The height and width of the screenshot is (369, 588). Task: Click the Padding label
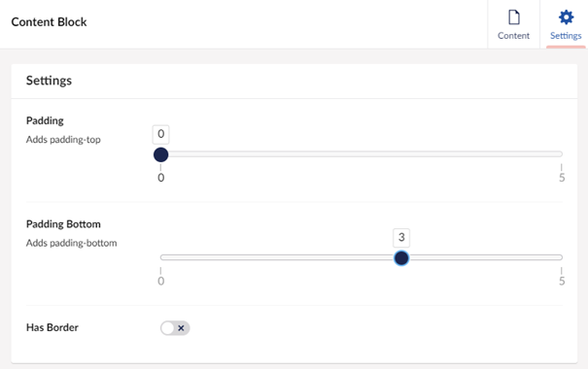click(x=45, y=120)
